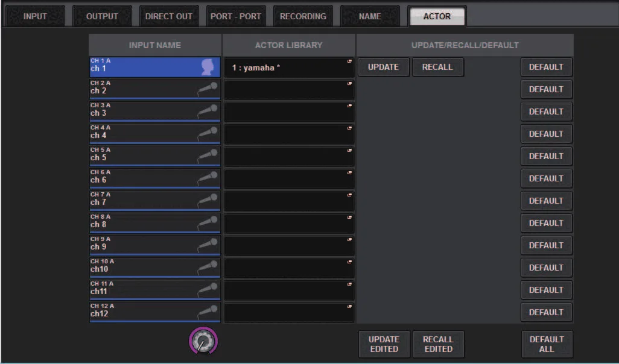Select the CH 8 A input name
Image resolution: width=619 pixels, height=364 pixels.
(x=154, y=223)
